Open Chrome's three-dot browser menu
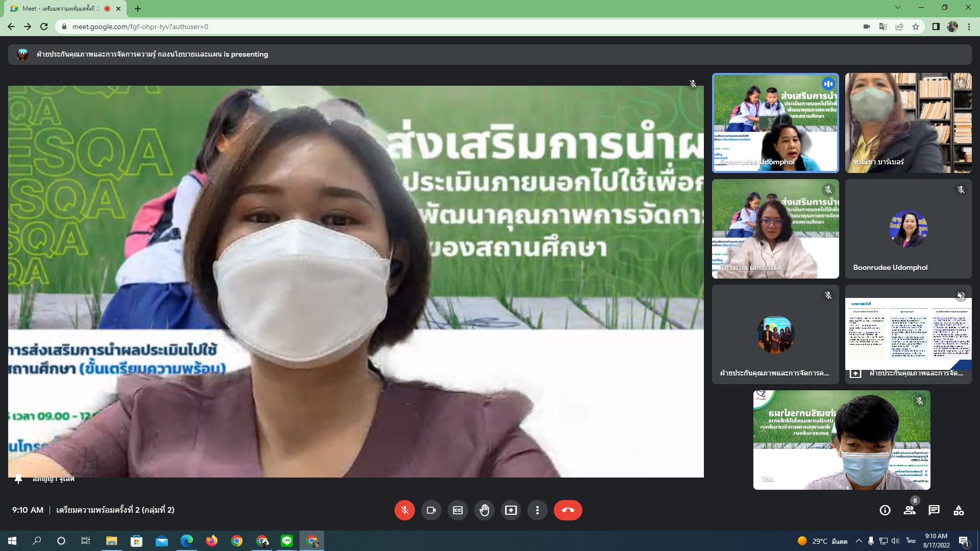This screenshot has height=551, width=980. tap(969, 27)
